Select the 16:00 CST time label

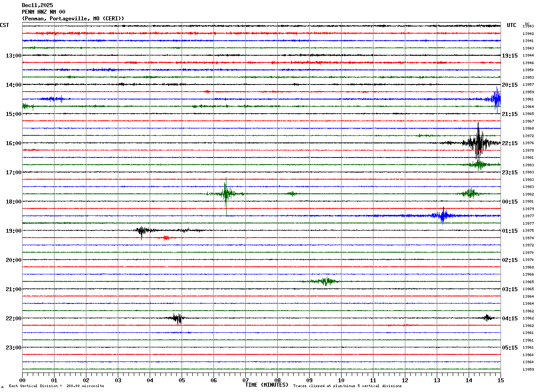point(14,143)
